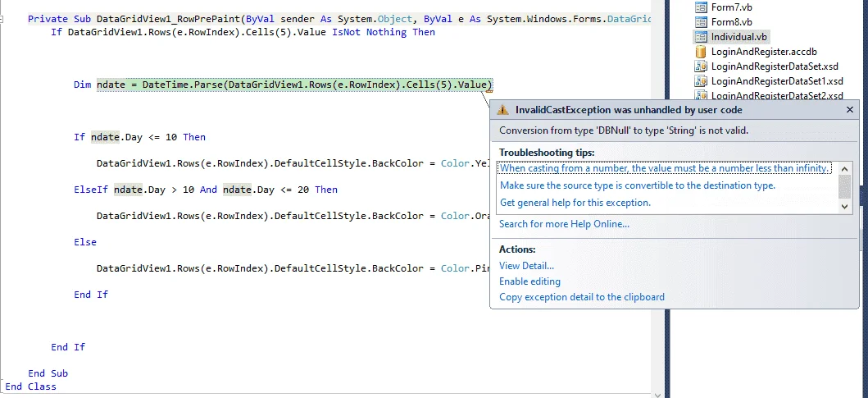Click the highlighted ndate DateTime.Parse statement
The width and height of the screenshot is (868, 398).
click(294, 85)
